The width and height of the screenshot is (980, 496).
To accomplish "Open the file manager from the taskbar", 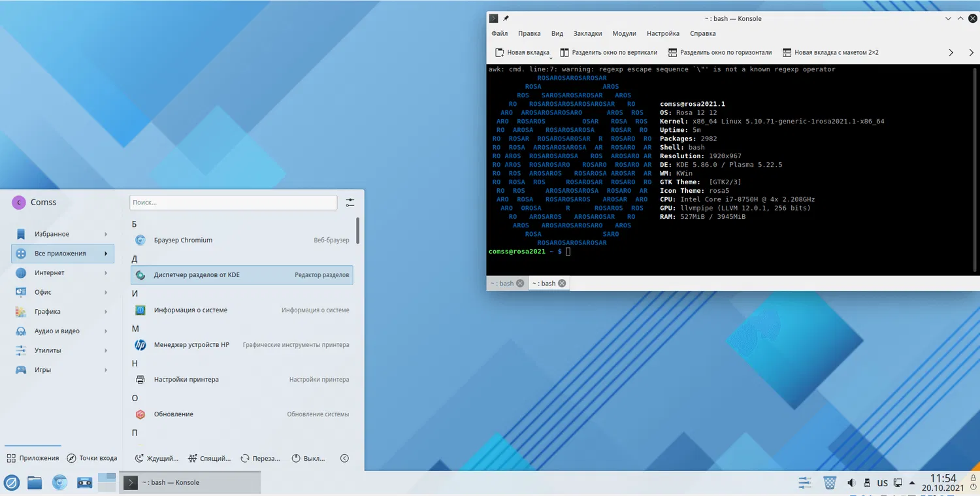I will (35, 482).
